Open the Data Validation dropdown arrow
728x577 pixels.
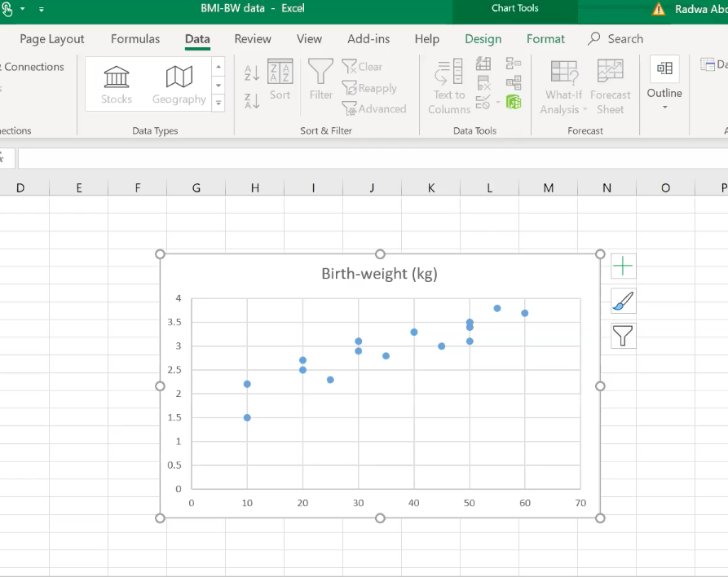pos(498,102)
